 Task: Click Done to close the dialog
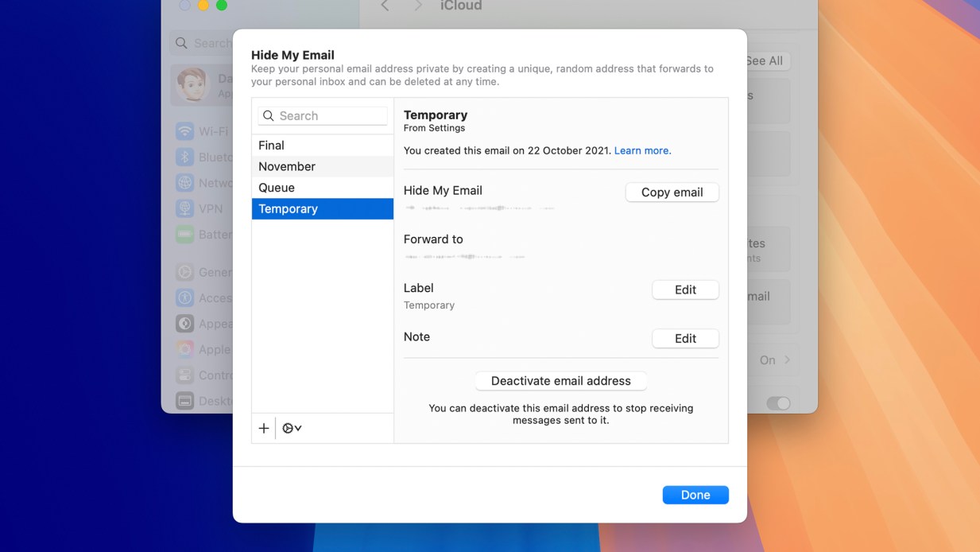[695, 494]
